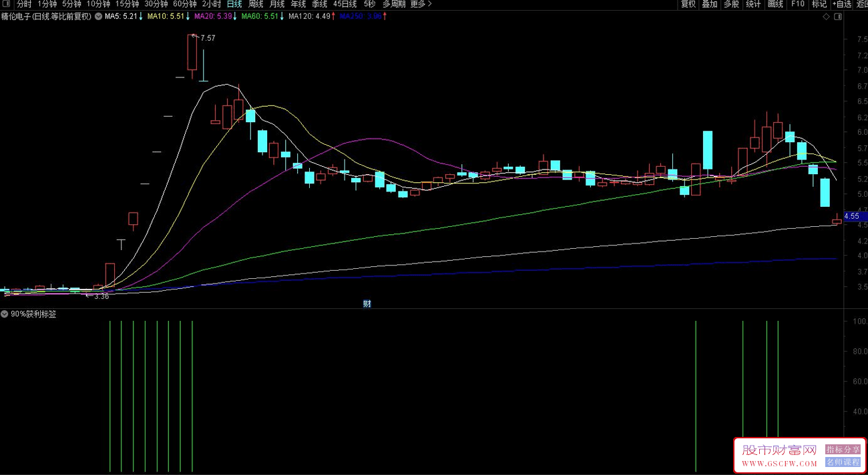Select the 5秒 period tab
The height and width of the screenshot is (475, 868).
point(369,4)
